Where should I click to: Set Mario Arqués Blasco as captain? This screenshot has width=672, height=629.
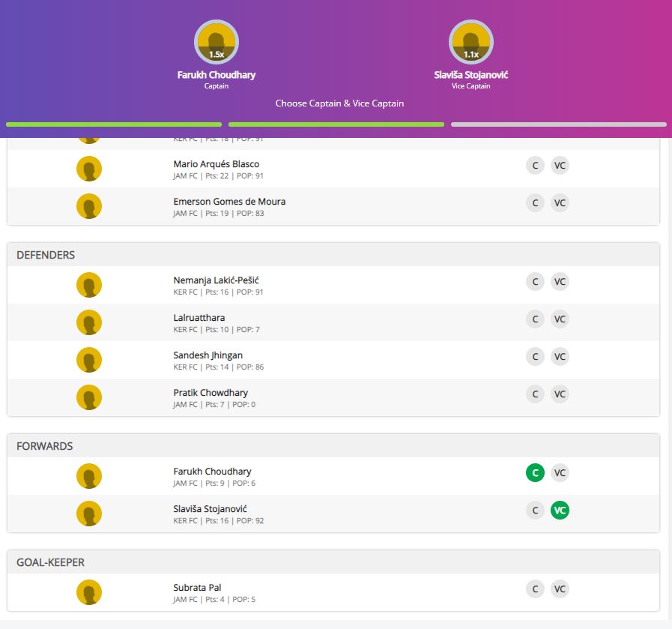tap(535, 166)
